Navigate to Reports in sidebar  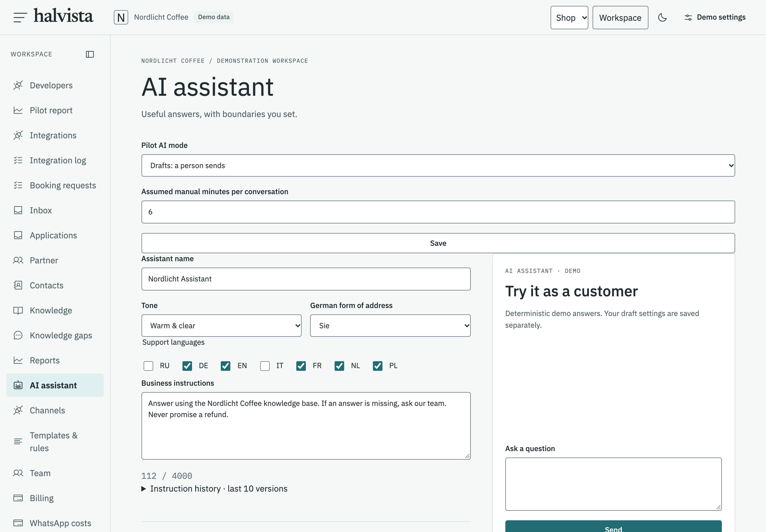[55, 360]
